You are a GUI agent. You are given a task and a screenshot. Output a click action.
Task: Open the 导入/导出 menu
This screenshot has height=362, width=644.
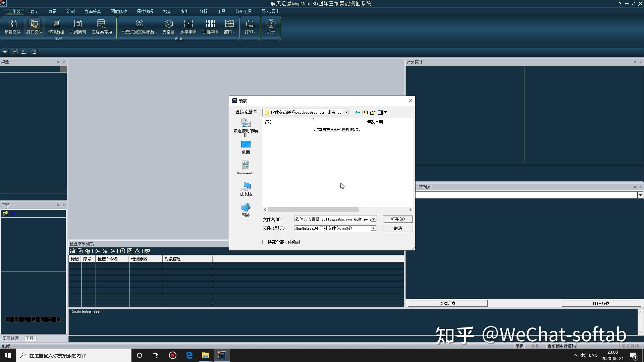click(x=271, y=11)
